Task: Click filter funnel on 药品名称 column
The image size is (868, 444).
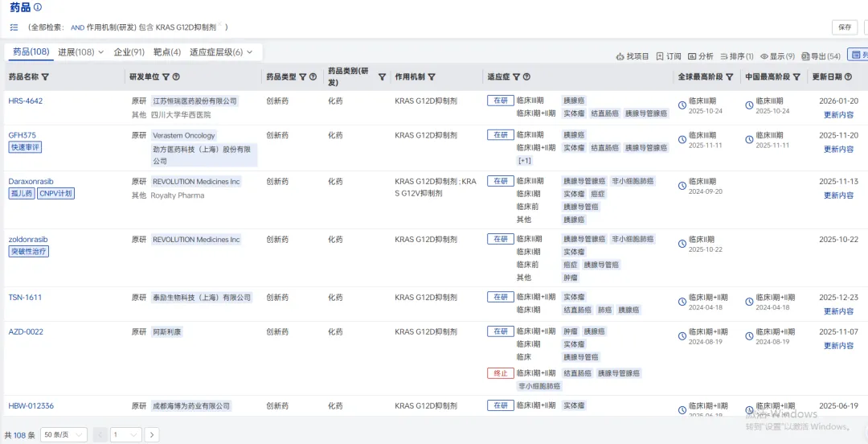Action: click(45, 77)
